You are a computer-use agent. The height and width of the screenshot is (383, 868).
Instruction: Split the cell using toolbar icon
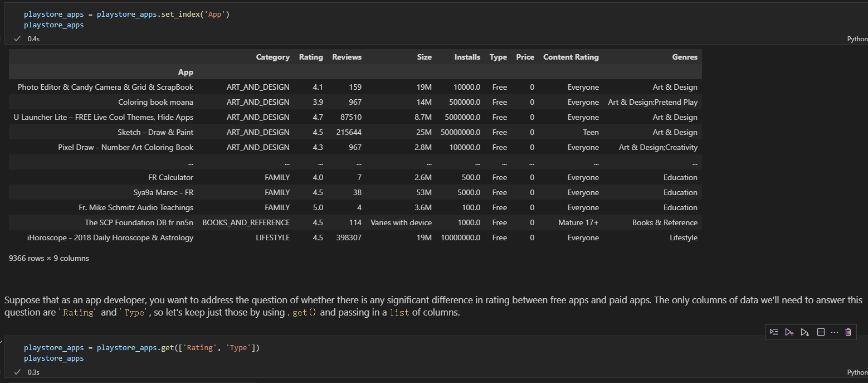[x=821, y=332]
